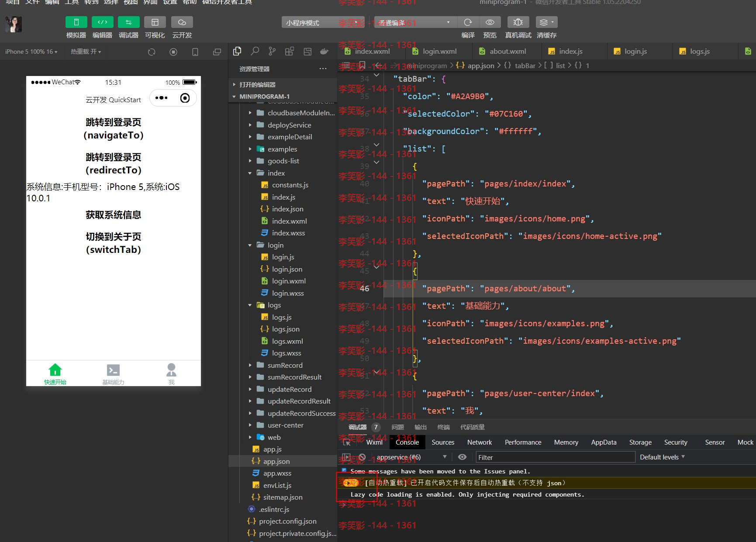Open the docker whale icon
This screenshot has width=756, height=542.
pos(324,51)
